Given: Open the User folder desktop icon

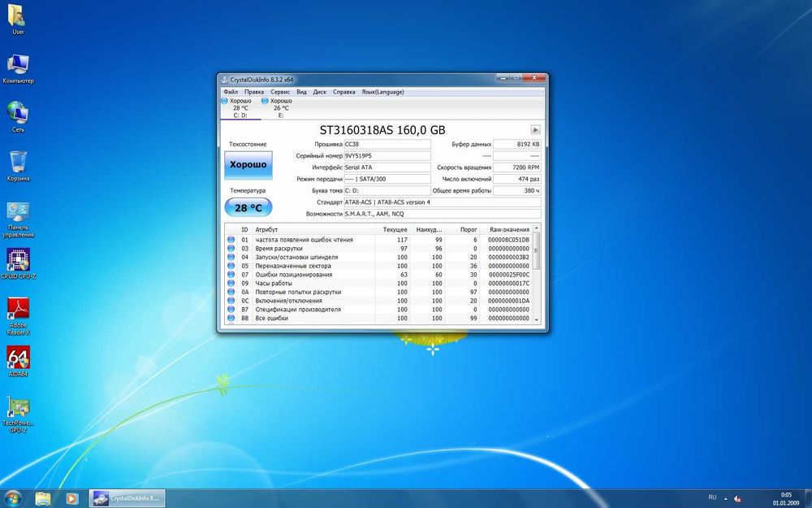Looking at the screenshot, I should click(x=18, y=20).
